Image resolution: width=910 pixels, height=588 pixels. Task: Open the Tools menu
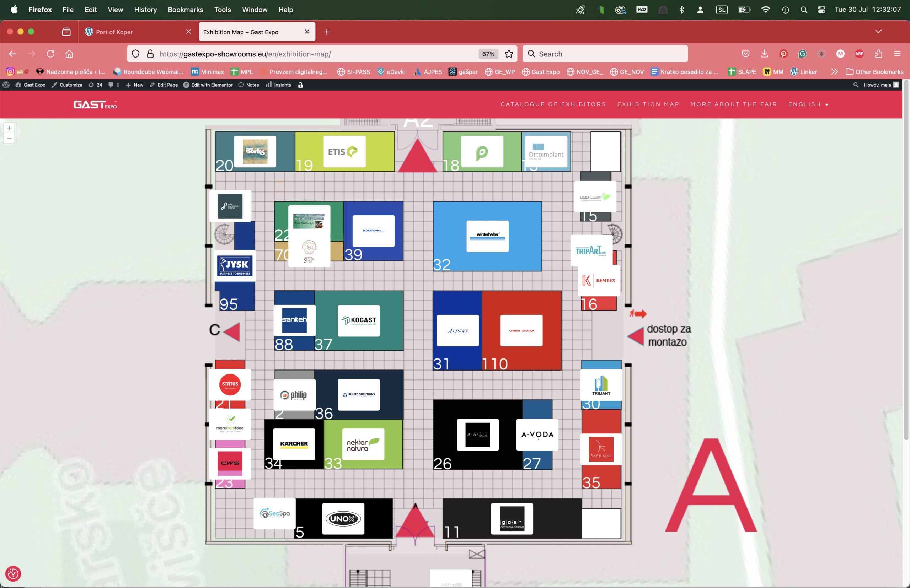[222, 10]
